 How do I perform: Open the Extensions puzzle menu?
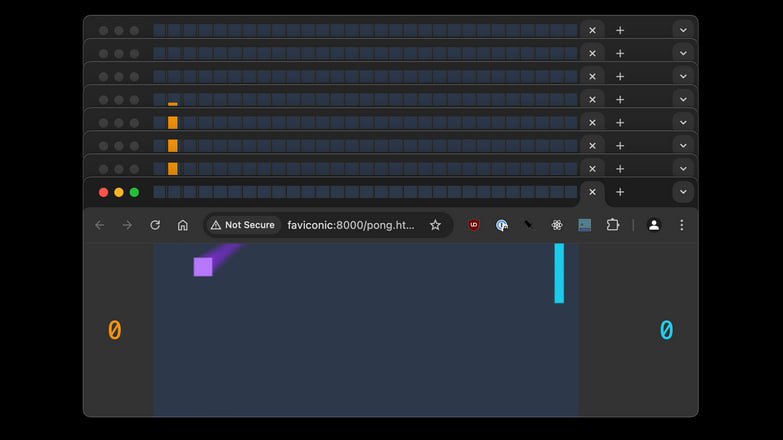click(613, 225)
